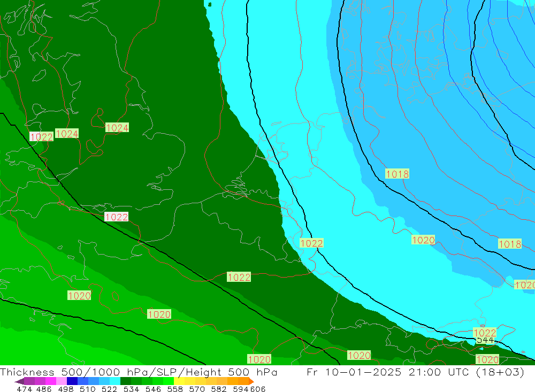Click the bright lime green swatch
The height and width of the screenshot is (392, 535).
click(169, 381)
